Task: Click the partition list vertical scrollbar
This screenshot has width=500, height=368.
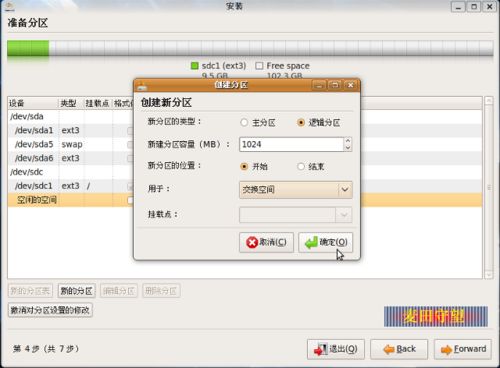Action: pyautogui.click(x=489, y=188)
